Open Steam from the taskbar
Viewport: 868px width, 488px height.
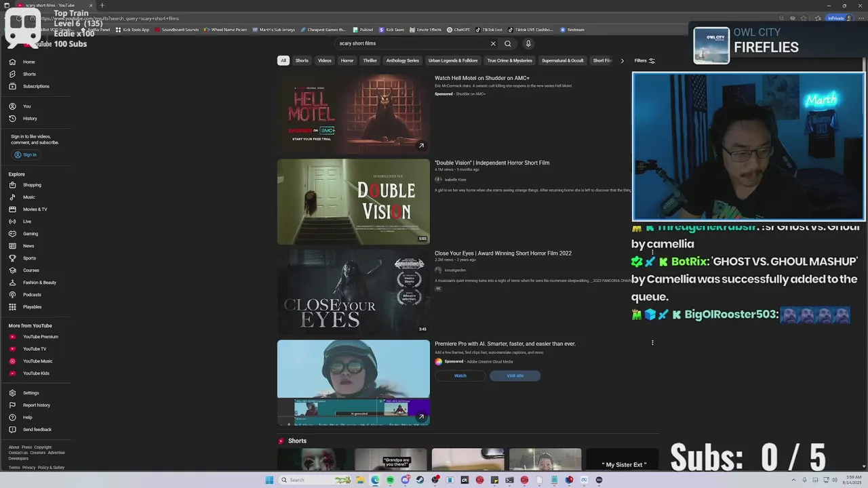420,480
